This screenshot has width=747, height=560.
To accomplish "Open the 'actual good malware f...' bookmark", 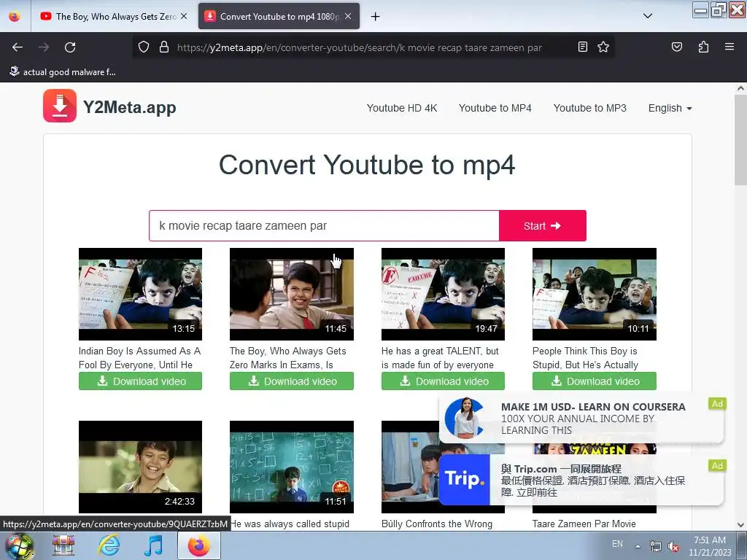I will pos(63,72).
